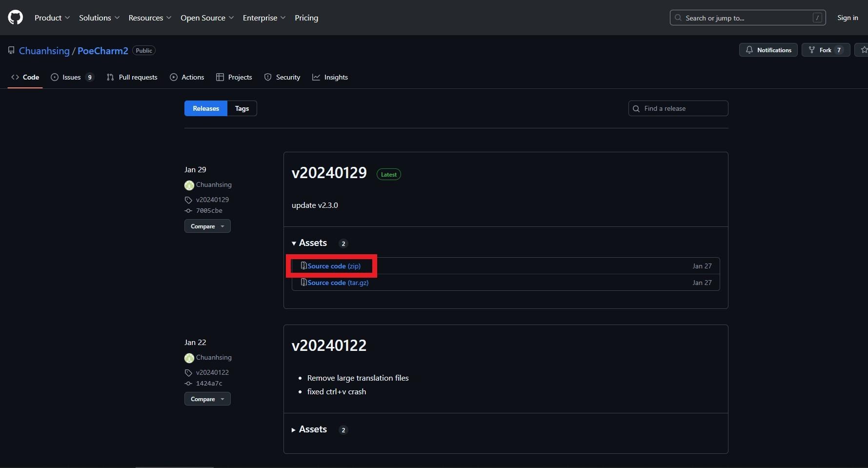Image resolution: width=868 pixels, height=468 pixels.
Task: Click the star icon in repository header
Action: click(x=864, y=50)
